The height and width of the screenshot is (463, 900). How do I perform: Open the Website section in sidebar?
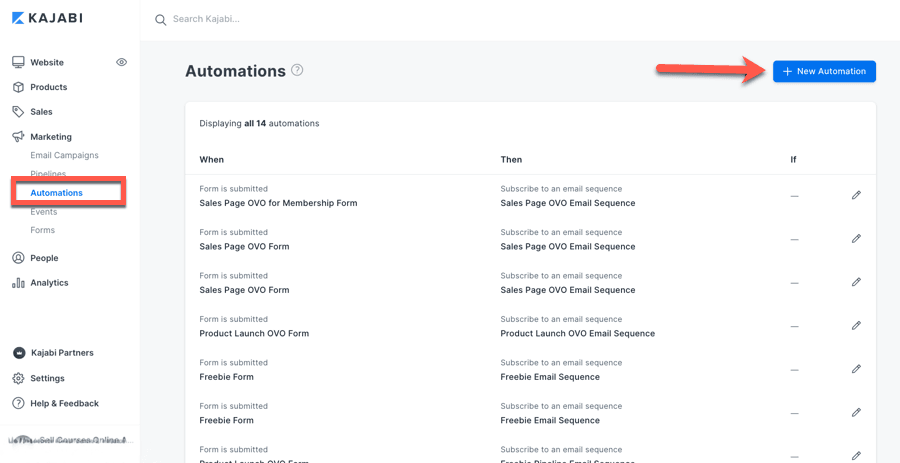pos(46,62)
